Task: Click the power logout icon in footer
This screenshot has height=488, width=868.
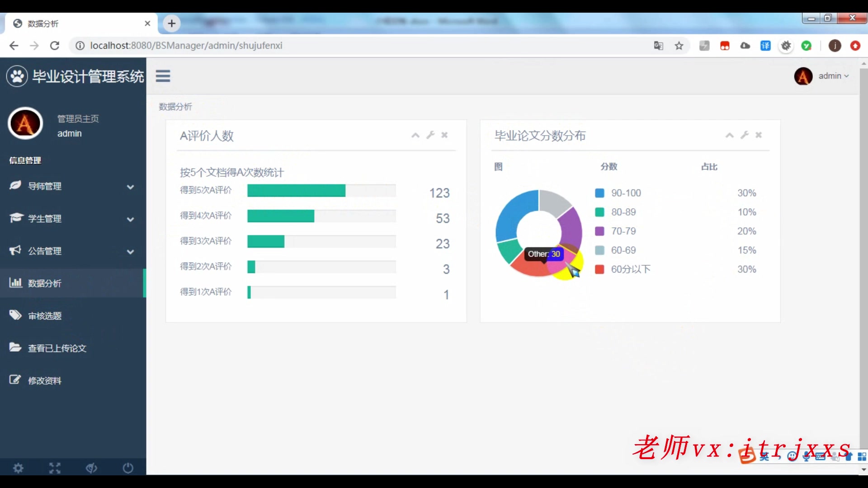Action: pos(128,468)
